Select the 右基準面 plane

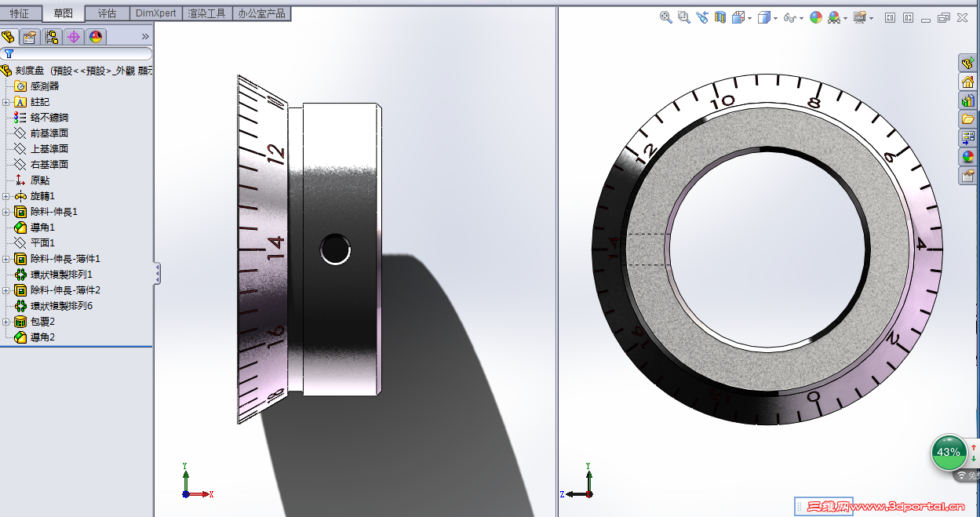click(42, 165)
